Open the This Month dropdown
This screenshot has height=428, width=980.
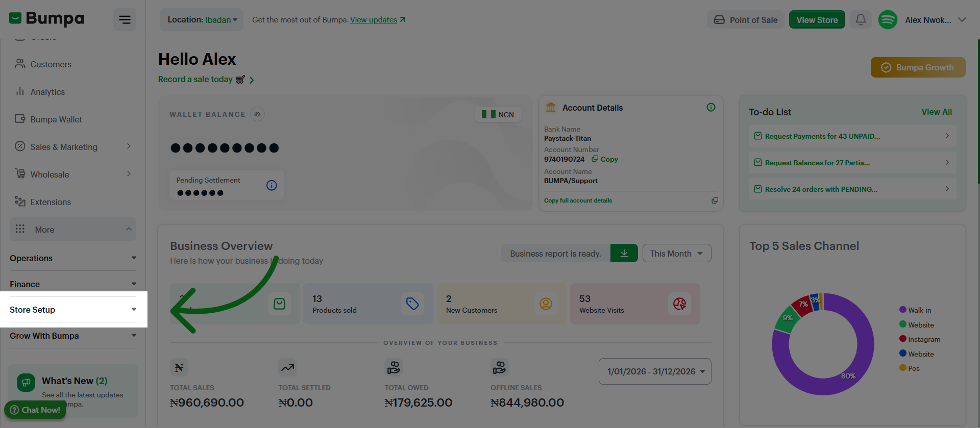676,254
